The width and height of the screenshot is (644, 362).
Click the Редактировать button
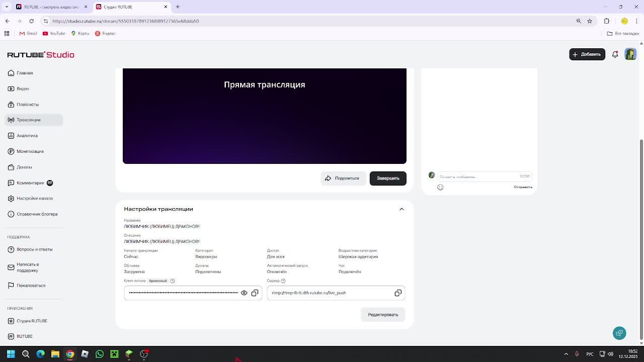click(383, 315)
